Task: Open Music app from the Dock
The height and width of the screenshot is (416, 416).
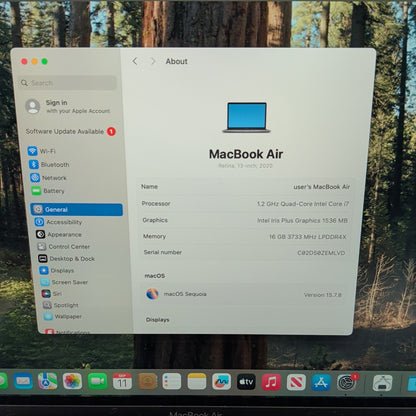Action: pos(271,382)
